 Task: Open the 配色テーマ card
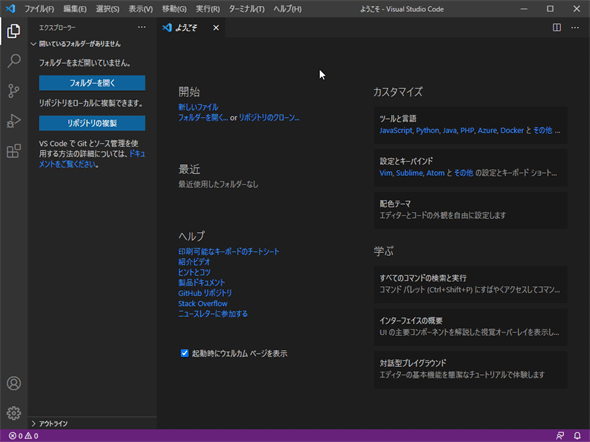coord(471,210)
